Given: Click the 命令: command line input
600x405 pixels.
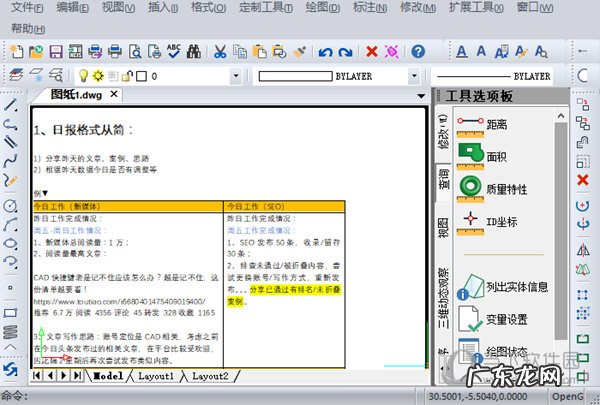Looking at the screenshot, I should tap(209, 396).
